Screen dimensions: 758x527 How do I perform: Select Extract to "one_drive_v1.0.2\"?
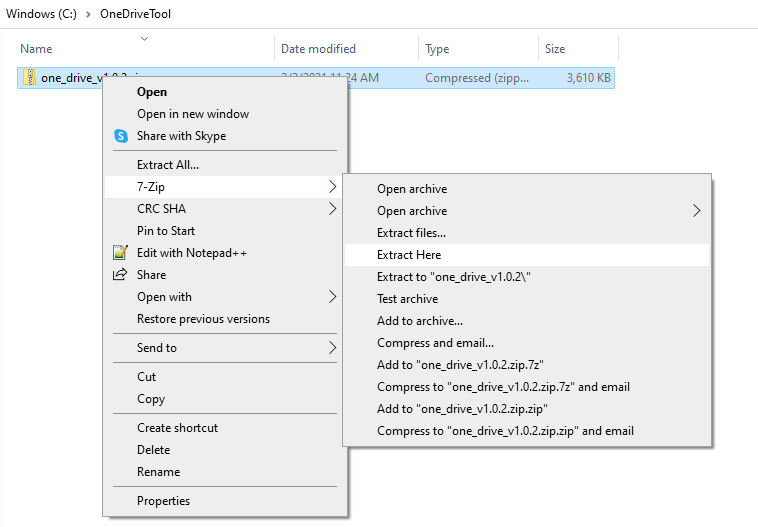point(527,277)
